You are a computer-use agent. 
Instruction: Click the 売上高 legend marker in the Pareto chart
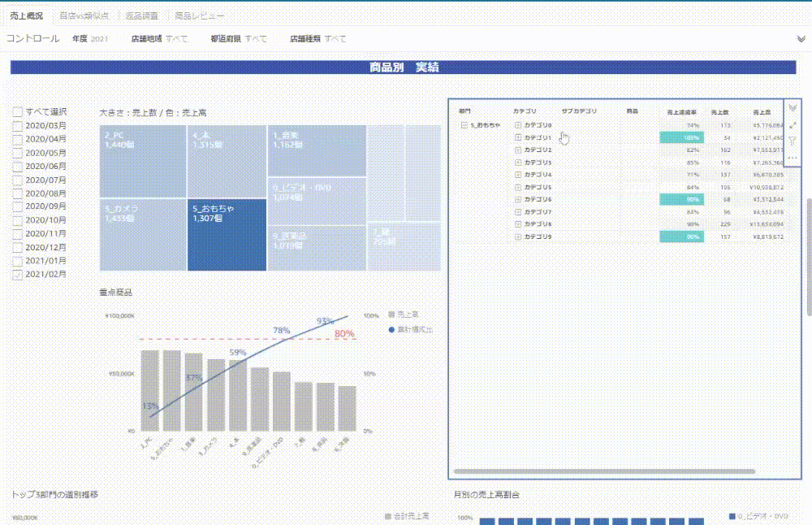click(391, 315)
